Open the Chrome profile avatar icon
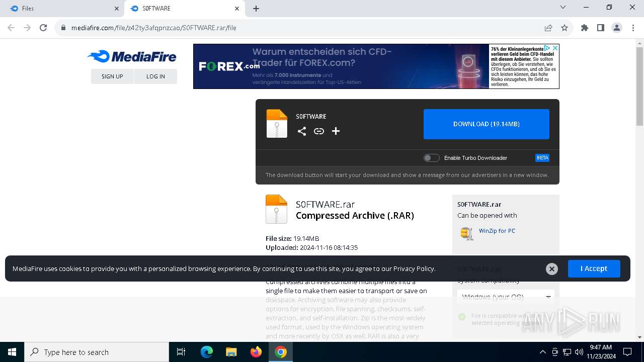This screenshot has height=362, width=644. click(617, 28)
